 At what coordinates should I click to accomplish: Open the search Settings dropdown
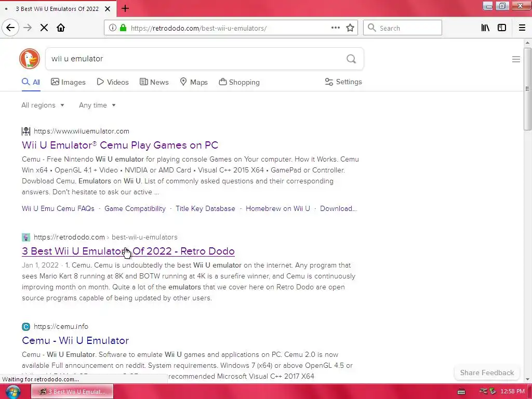[343, 82]
